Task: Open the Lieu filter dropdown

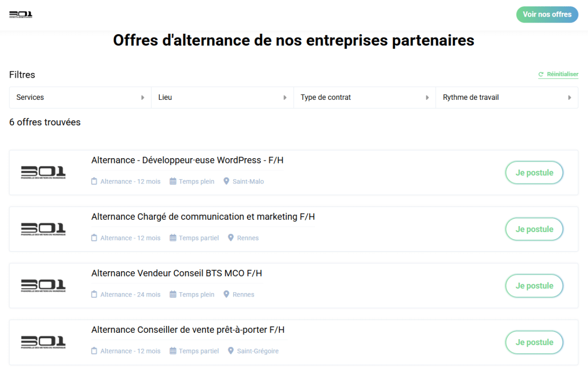Action: (x=222, y=97)
